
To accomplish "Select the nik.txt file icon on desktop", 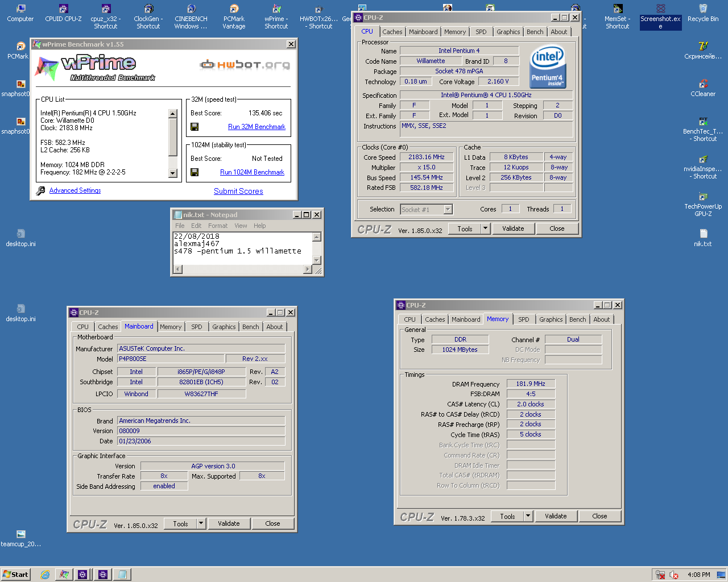I will [703, 239].
